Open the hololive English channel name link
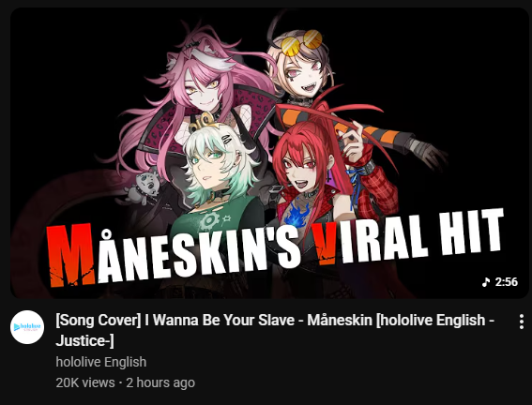 [101, 362]
